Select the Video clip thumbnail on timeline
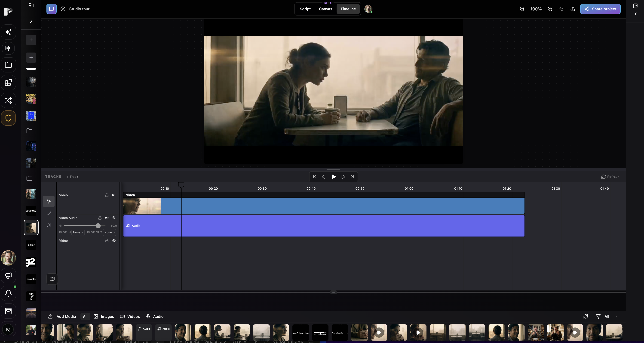Image resolution: width=644 pixels, height=343 pixels. 142,206
